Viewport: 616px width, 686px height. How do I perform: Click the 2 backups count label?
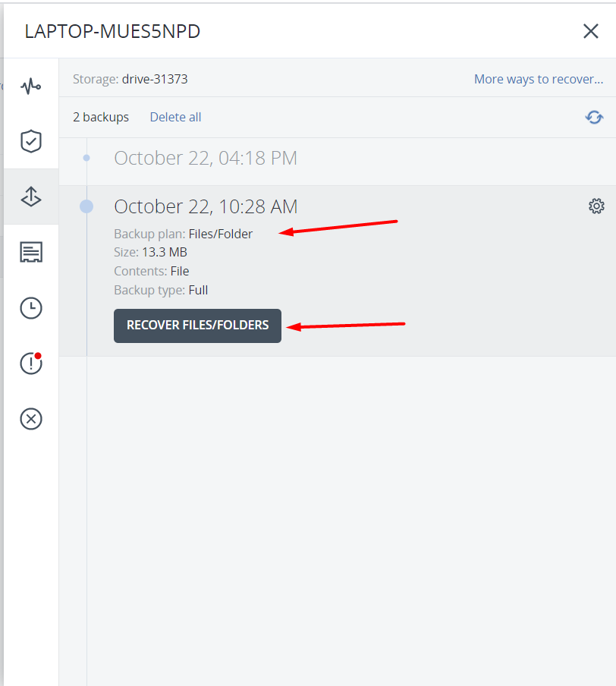[101, 117]
